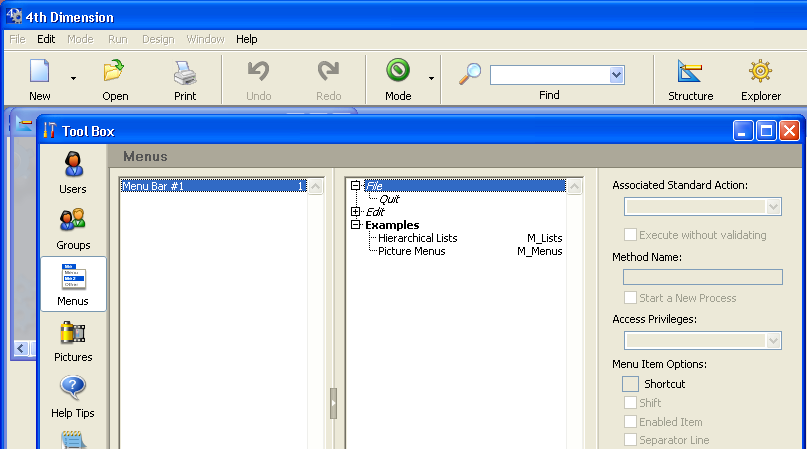Select Groups in Tool Box sidebar

pyautogui.click(x=72, y=221)
